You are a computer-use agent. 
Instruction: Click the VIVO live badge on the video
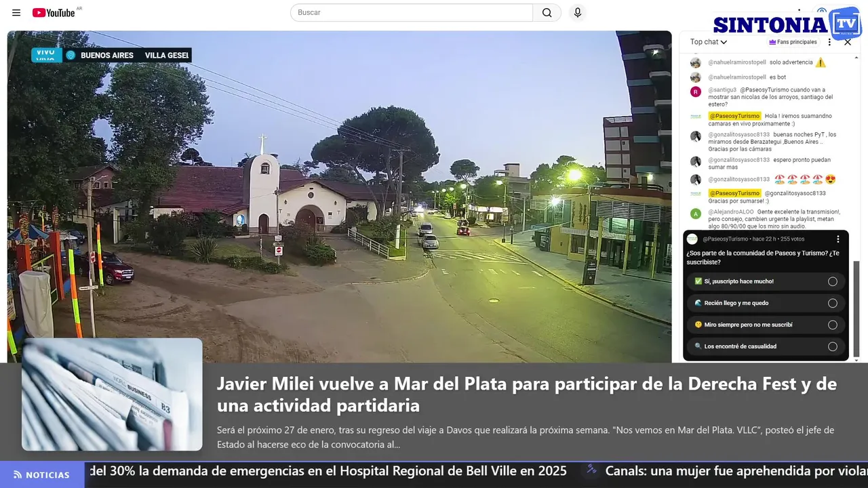pos(45,54)
